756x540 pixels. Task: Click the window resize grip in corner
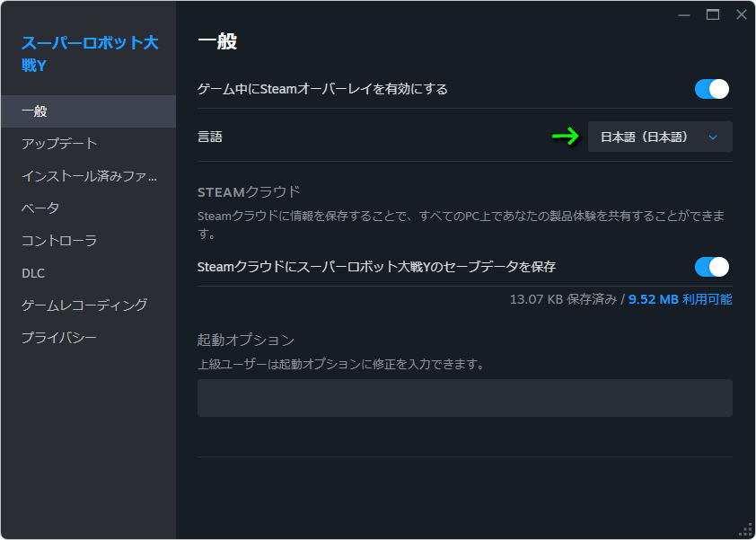pos(745,530)
